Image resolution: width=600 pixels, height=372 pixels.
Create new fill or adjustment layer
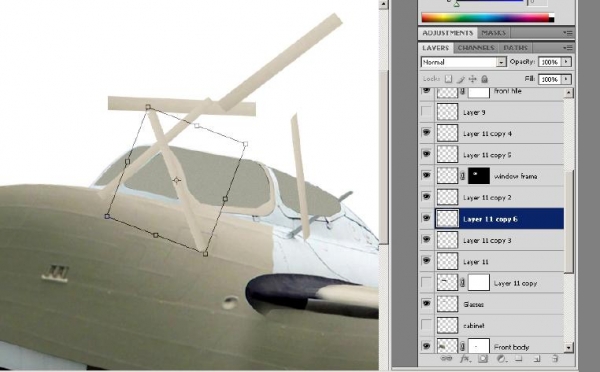click(501, 359)
